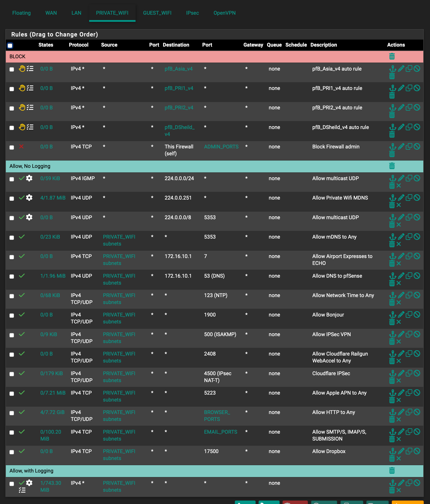Open the pfB_PRI1_v4 destination alias

(179, 88)
